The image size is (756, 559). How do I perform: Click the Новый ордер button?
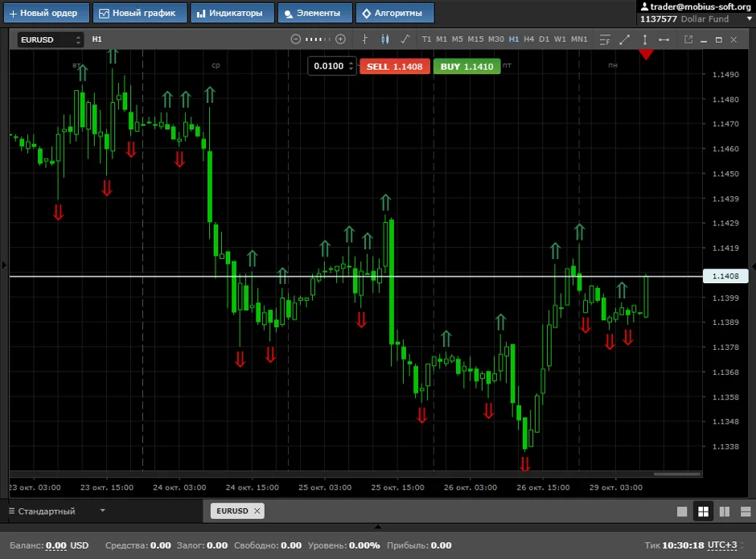(47, 13)
